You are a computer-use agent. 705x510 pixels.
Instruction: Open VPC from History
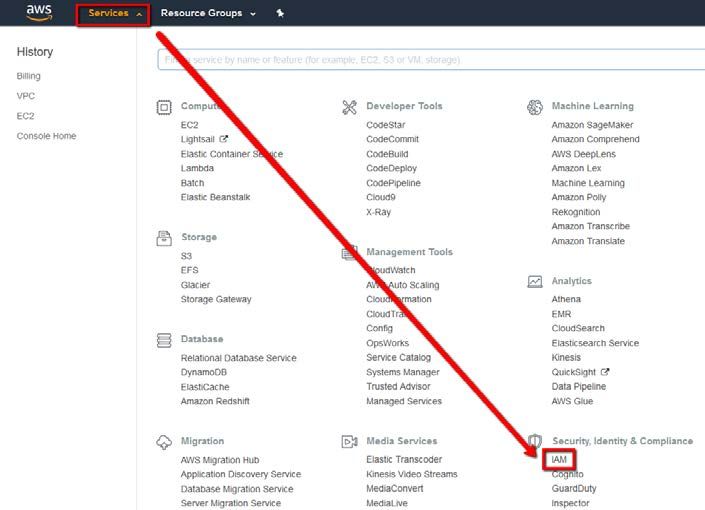(26, 96)
